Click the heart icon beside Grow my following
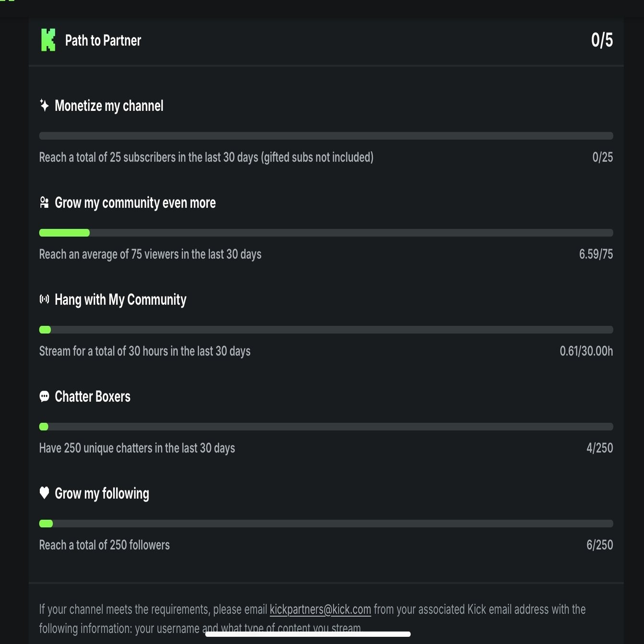The image size is (644, 644). [x=44, y=493]
